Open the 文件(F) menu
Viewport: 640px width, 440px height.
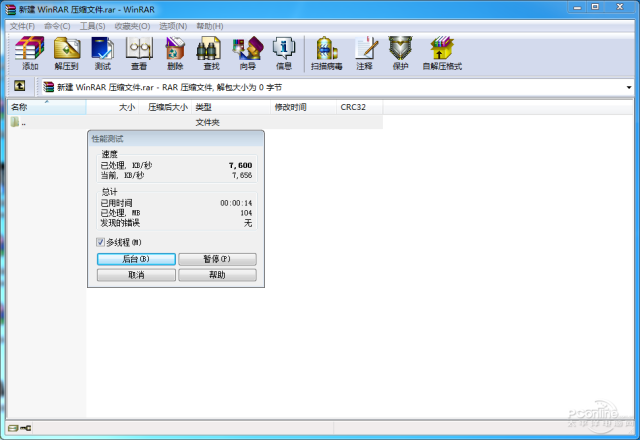pyautogui.click(x=22, y=25)
